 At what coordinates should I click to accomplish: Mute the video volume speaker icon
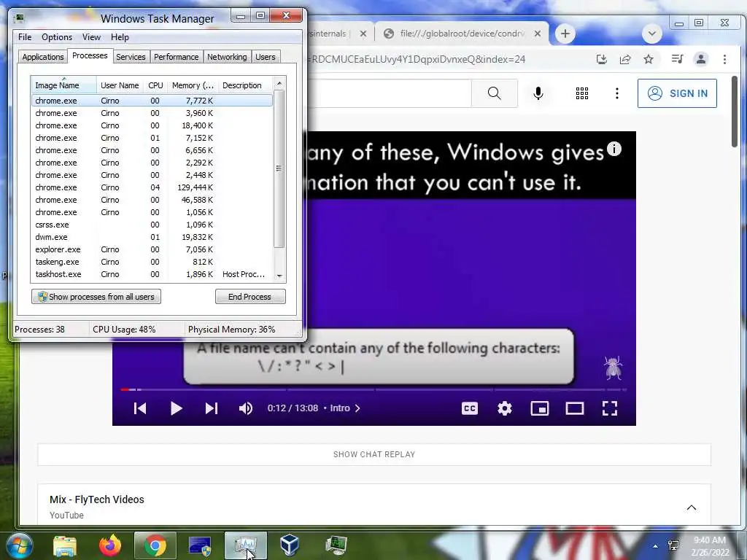tap(246, 408)
